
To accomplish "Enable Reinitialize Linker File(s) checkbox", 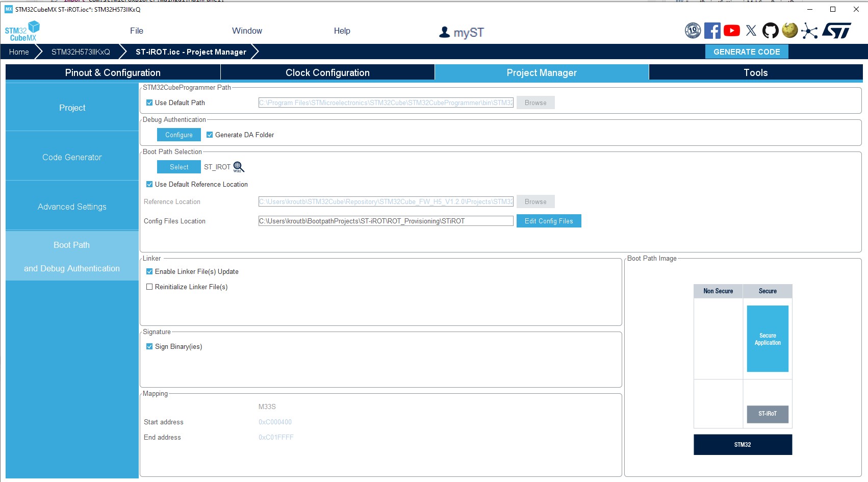I will tap(149, 287).
